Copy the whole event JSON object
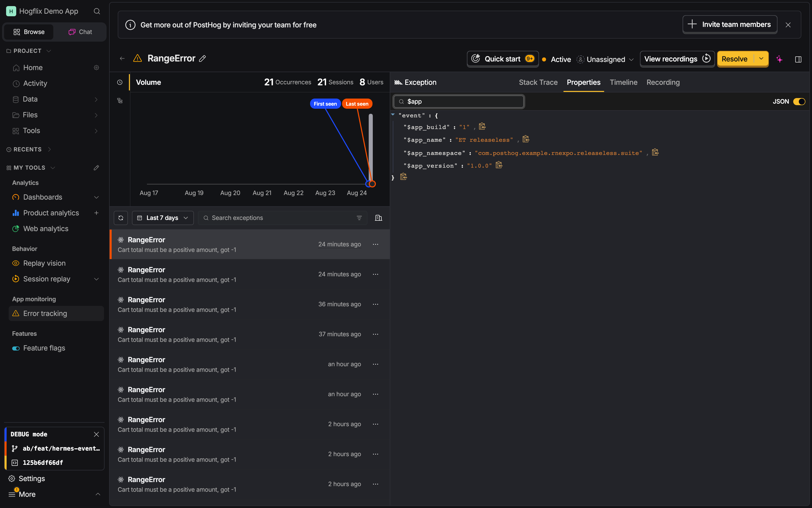 [403, 177]
